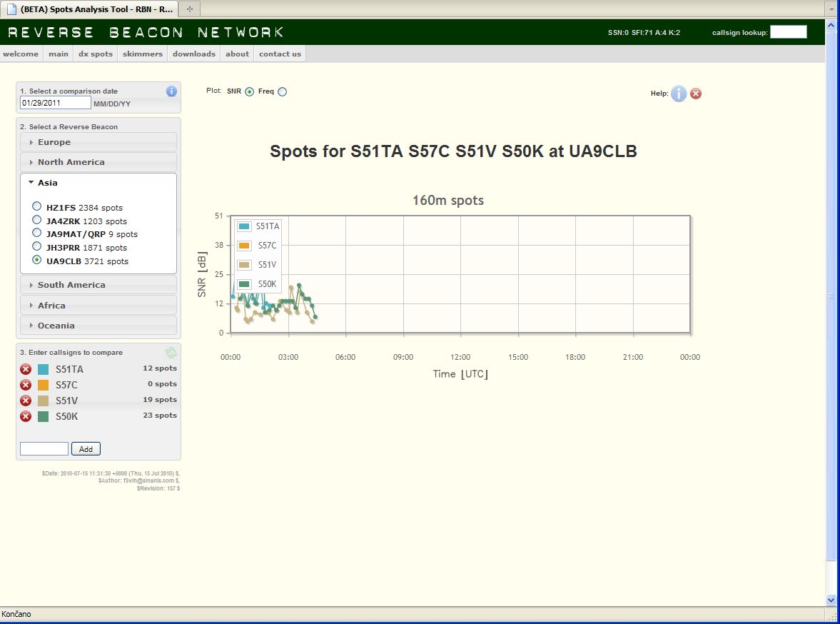Click the S51TA blue color swatch
Viewport: 840px width, 624px height.
point(43,369)
